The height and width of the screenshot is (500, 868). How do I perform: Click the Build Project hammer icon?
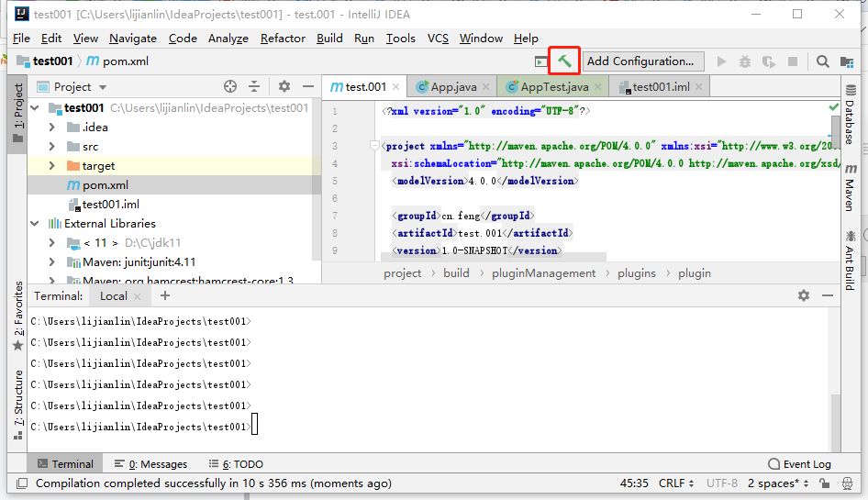click(x=564, y=61)
